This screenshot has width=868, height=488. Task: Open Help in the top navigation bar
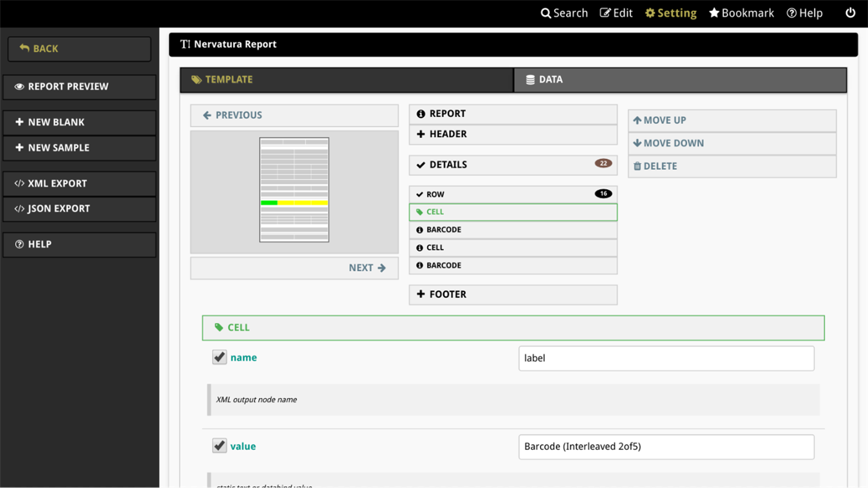click(x=805, y=13)
